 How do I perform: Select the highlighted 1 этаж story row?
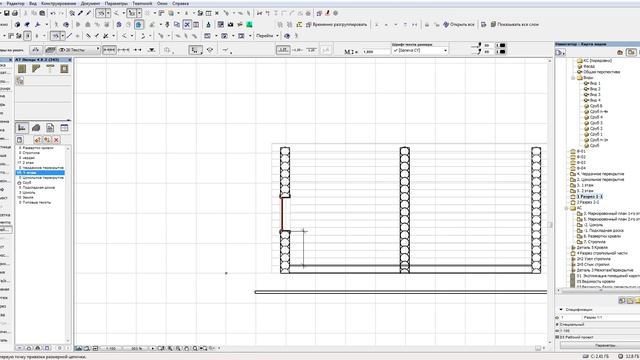pos(40,173)
